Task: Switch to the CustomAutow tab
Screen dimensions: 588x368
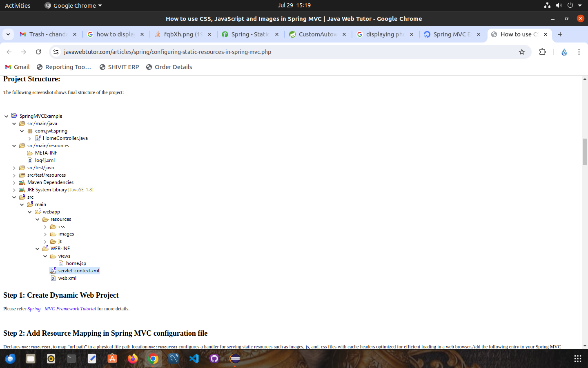Action: click(x=317, y=34)
